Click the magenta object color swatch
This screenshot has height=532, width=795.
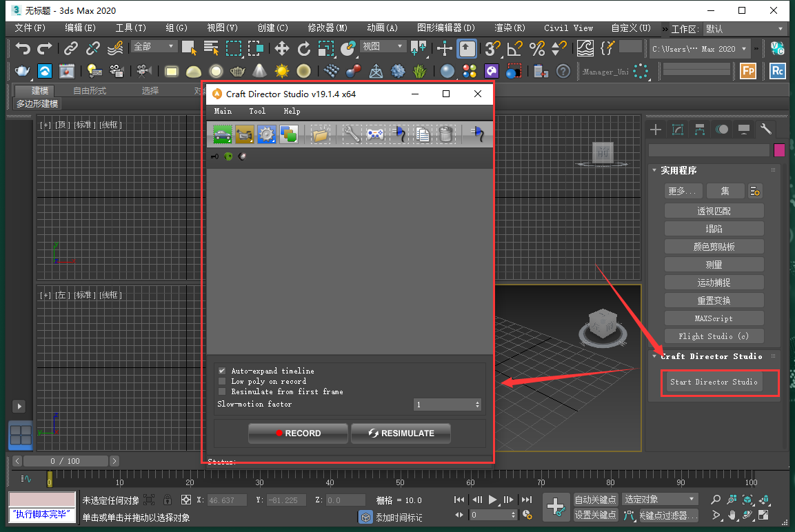pyautogui.click(x=779, y=150)
